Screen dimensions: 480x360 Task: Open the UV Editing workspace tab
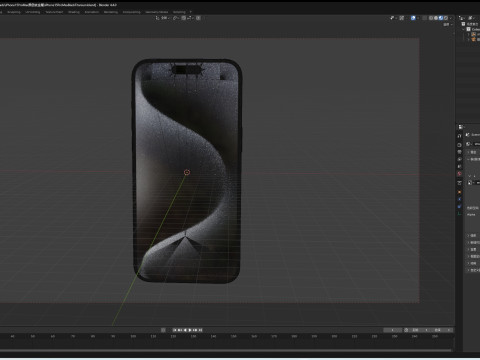click(33, 12)
